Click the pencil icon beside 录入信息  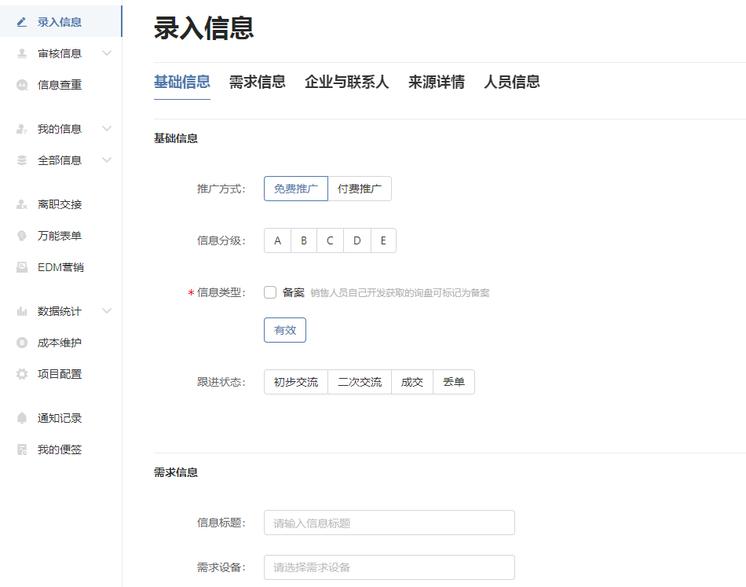[x=21, y=22]
